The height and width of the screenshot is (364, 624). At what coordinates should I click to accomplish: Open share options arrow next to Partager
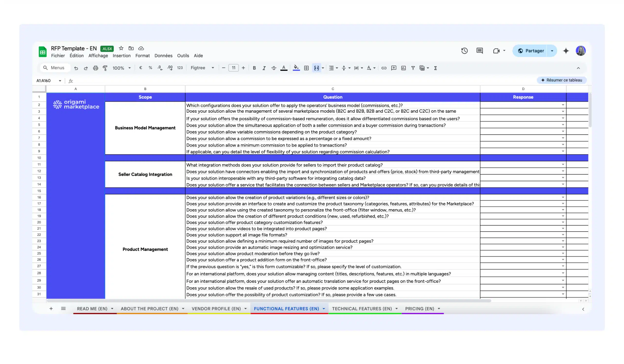click(x=552, y=51)
